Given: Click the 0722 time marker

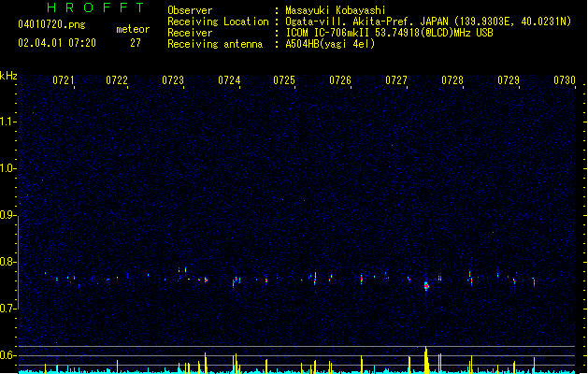Looking at the screenshot, I should coord(117,80).
